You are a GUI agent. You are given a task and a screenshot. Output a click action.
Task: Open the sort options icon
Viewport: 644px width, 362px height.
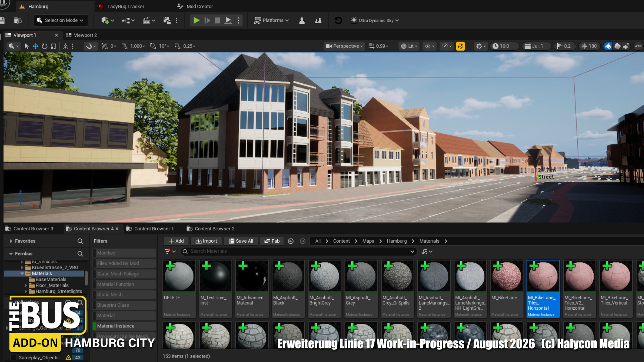coord(427,251)
